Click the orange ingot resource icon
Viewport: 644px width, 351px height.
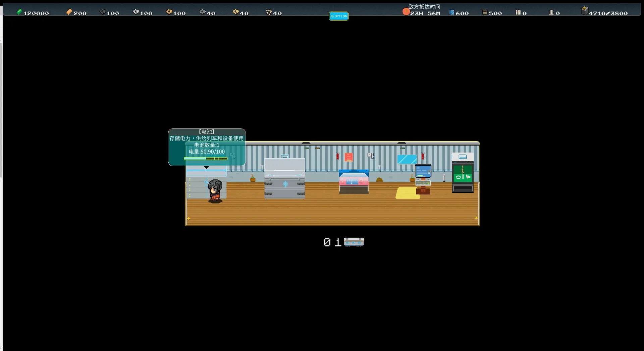(69, 12)
